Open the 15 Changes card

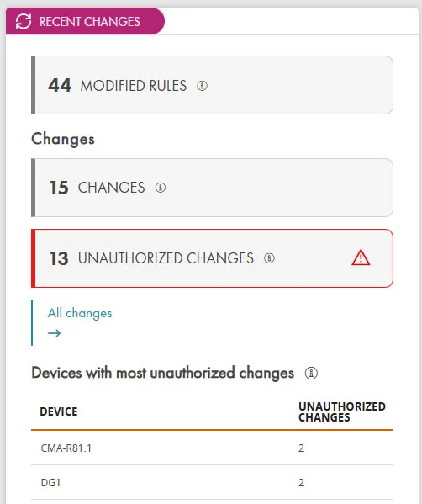(x=212, y=188)
